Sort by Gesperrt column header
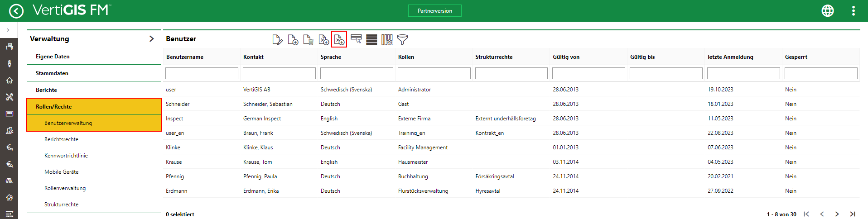Screen dimensions: 868x219 tap(796, 57)
